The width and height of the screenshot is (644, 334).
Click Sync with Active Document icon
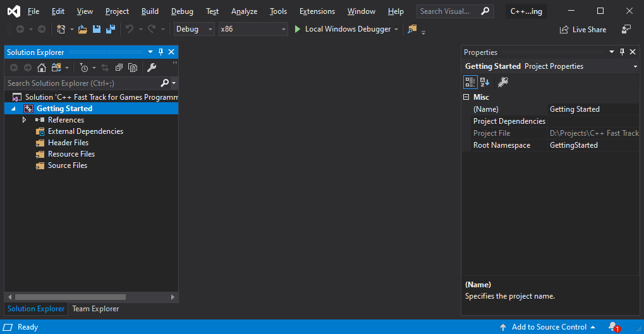click(x=105, y=68)
